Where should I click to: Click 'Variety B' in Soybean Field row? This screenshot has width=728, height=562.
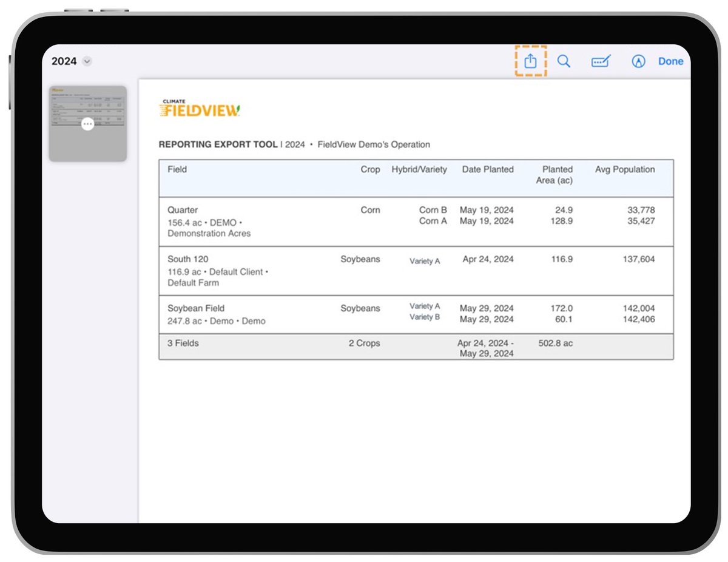(x=425, y=317)
